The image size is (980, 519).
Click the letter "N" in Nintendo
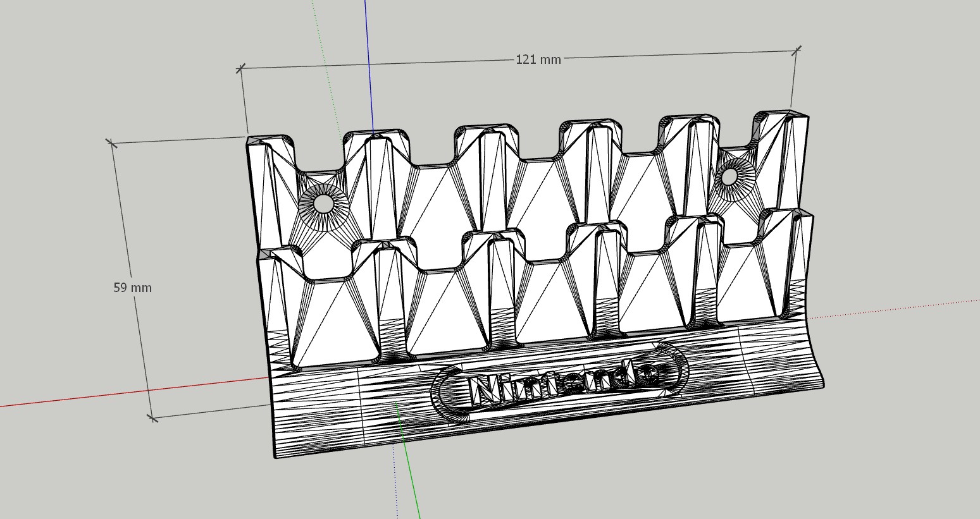486,391
